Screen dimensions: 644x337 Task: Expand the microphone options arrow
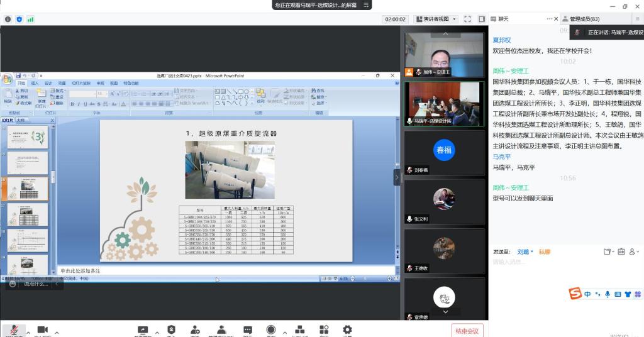point(27,331)
